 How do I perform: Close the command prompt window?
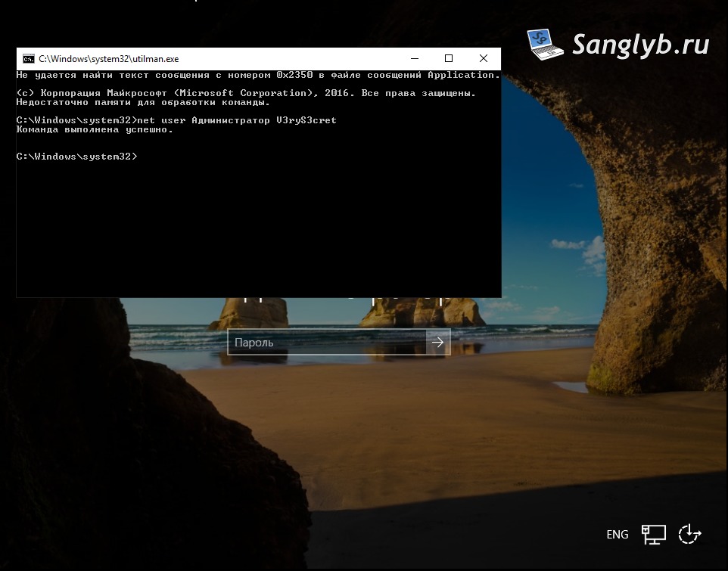click(484, 58)
